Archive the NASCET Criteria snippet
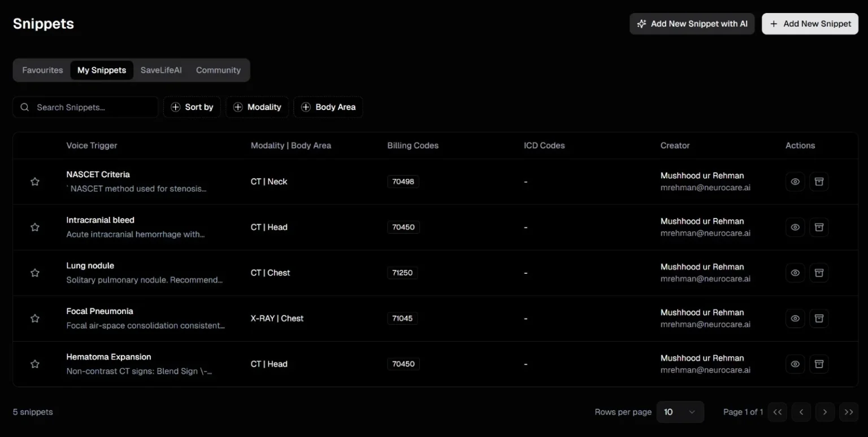868x437 pixels. coord(819,182)
